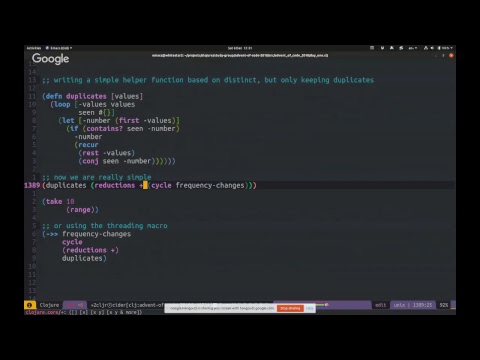Open the clock and calendar in top bar
This screenshot has width=480, height=360.
click(240, 48)
